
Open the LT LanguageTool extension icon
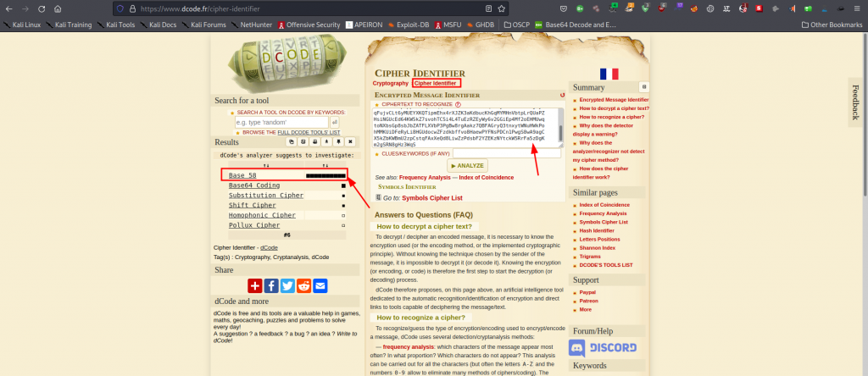pos(726,8)
